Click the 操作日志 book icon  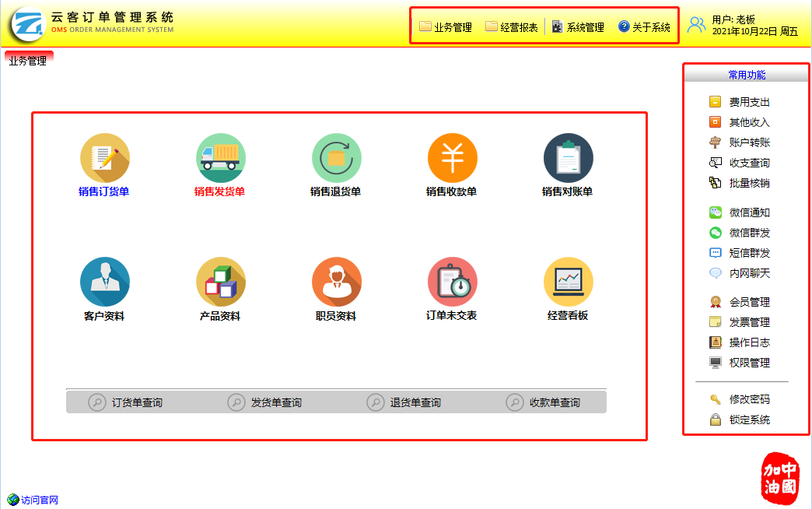pos(715,342)
